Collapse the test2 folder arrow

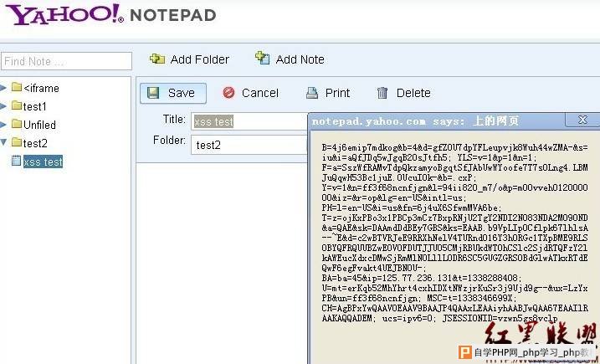[x=3, y=143]
